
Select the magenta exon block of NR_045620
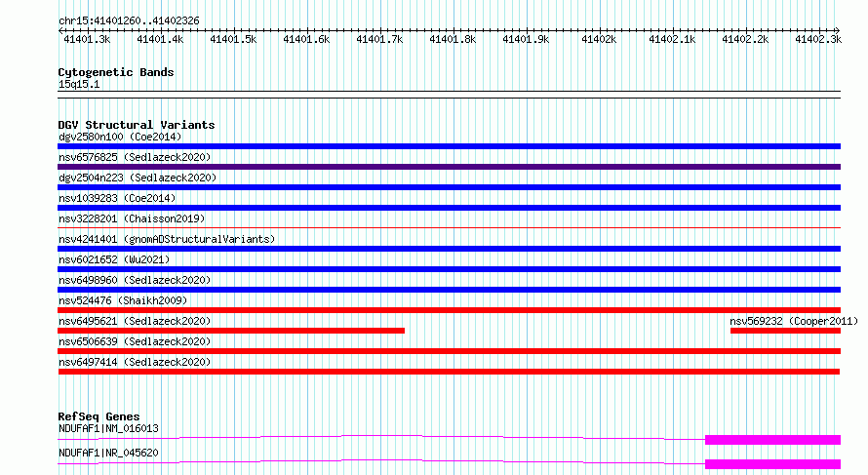point(772,464)
